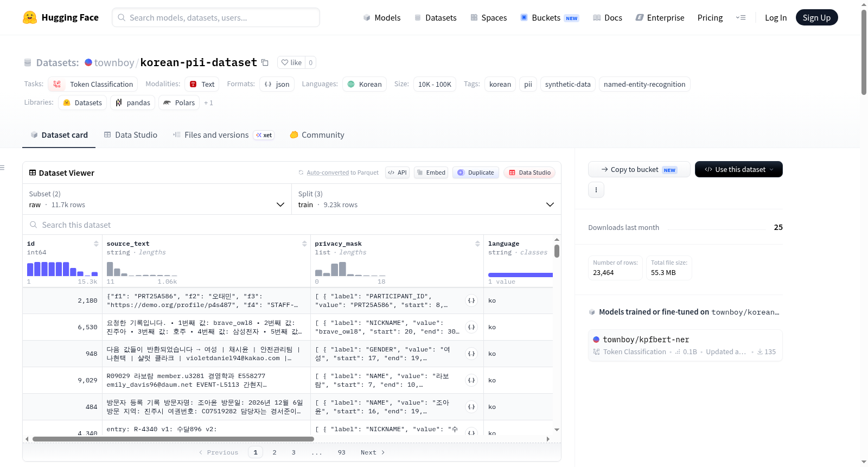Click the horizontal table scrollbar
The height and width of the screenshot is (467, 868).
click(173, 439)
